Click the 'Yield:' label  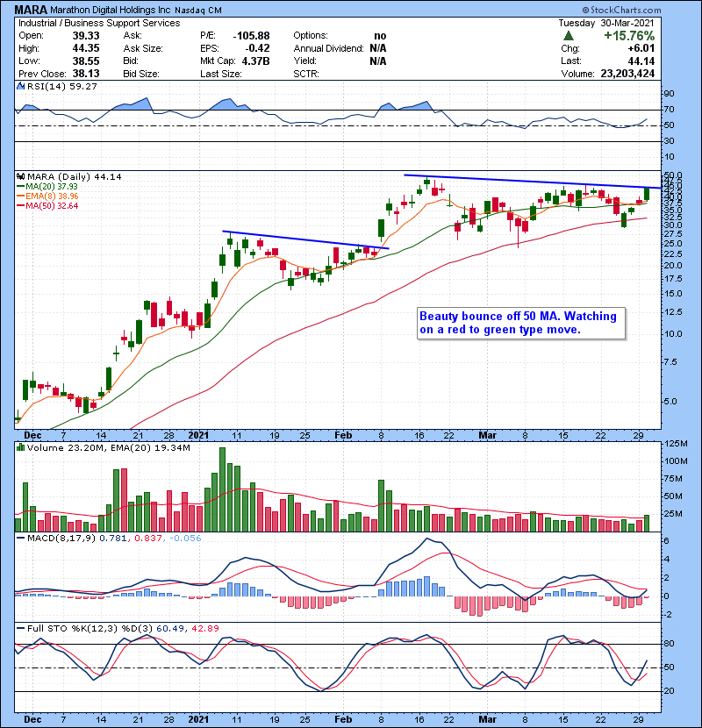[304, 61]
